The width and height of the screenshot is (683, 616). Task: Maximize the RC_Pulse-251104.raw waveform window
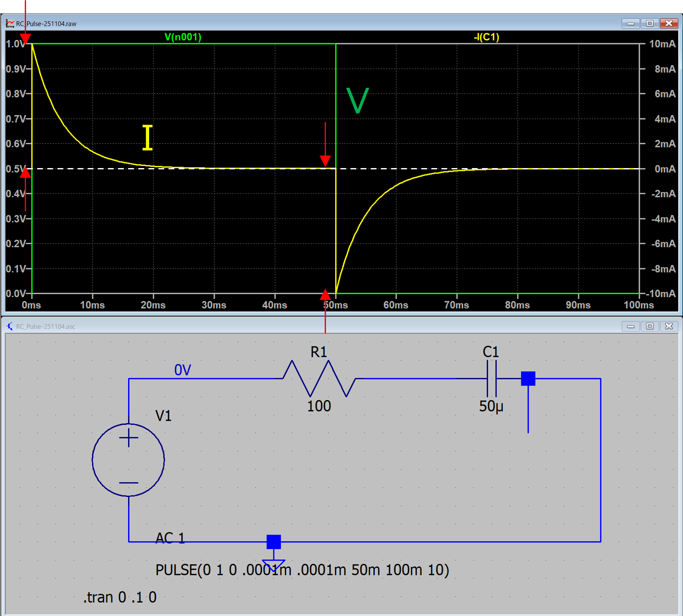coord(649,24)
